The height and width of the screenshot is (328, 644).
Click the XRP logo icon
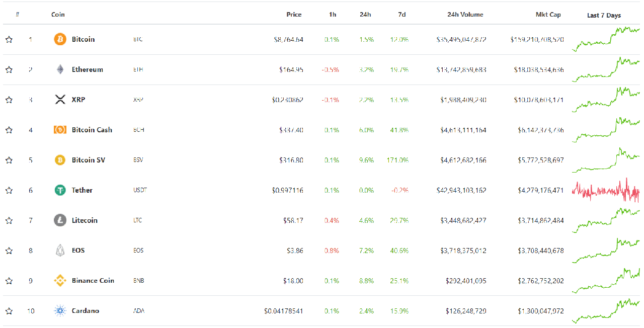[x=60, y=100]
